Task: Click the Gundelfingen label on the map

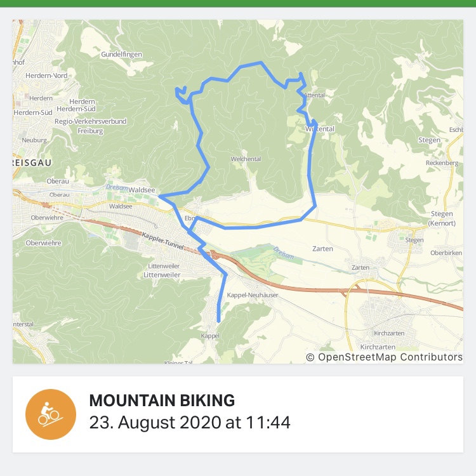Action: 121,55
